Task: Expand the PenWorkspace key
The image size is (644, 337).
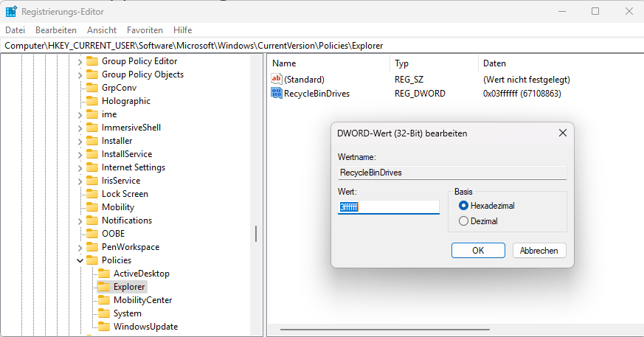Action: coord(80,248)
